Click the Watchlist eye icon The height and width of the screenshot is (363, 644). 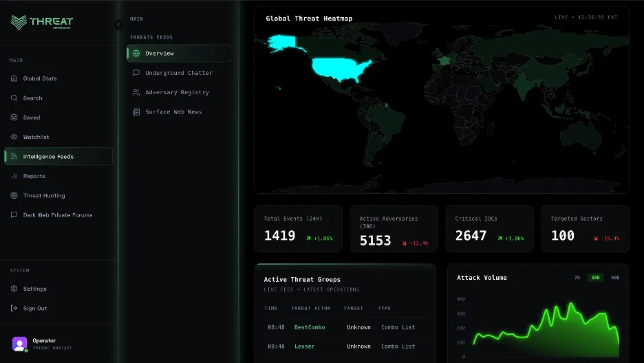point(14,137)
